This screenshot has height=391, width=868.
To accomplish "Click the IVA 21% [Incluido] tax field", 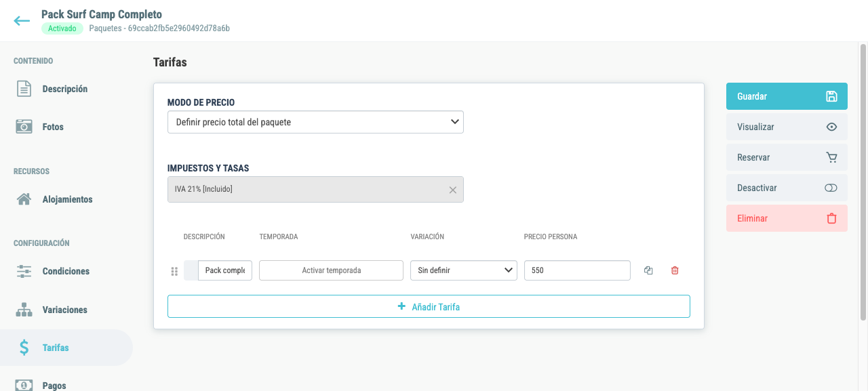I will pyautogui.click(x=315, y=190).
